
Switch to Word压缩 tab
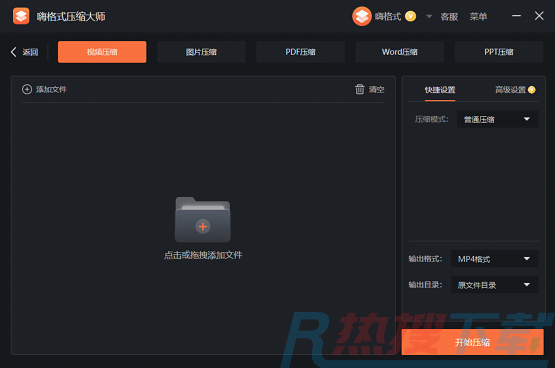tap(400, 52)
